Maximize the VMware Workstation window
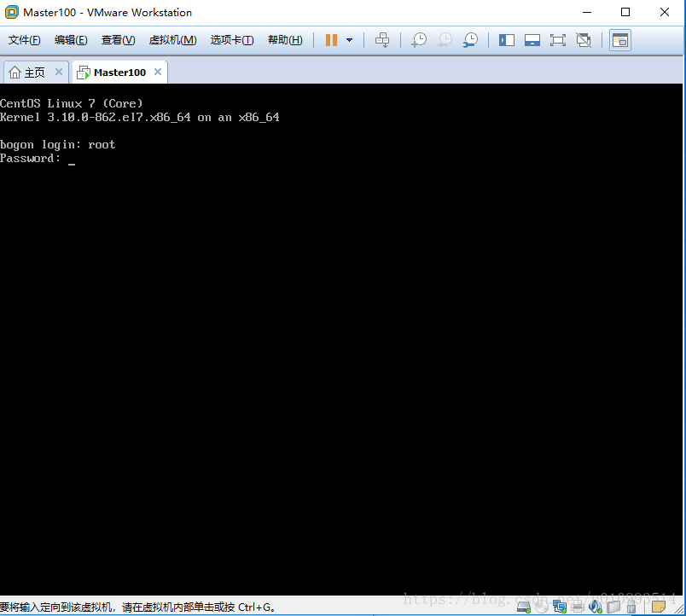 point(625,12)
